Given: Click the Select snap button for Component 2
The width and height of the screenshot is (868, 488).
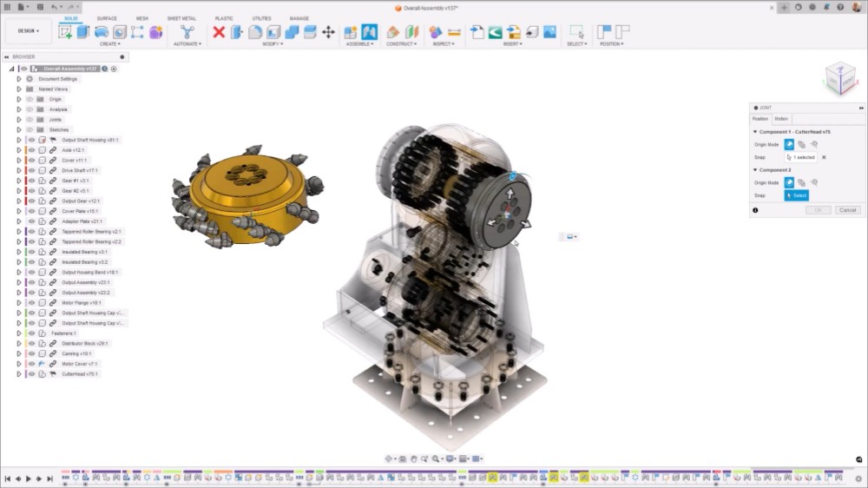Looking at the screenshot, I should click(x=796, y=195).
